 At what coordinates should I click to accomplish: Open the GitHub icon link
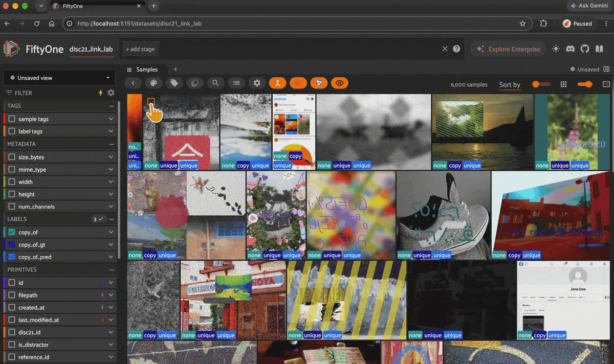pos(585,49)
